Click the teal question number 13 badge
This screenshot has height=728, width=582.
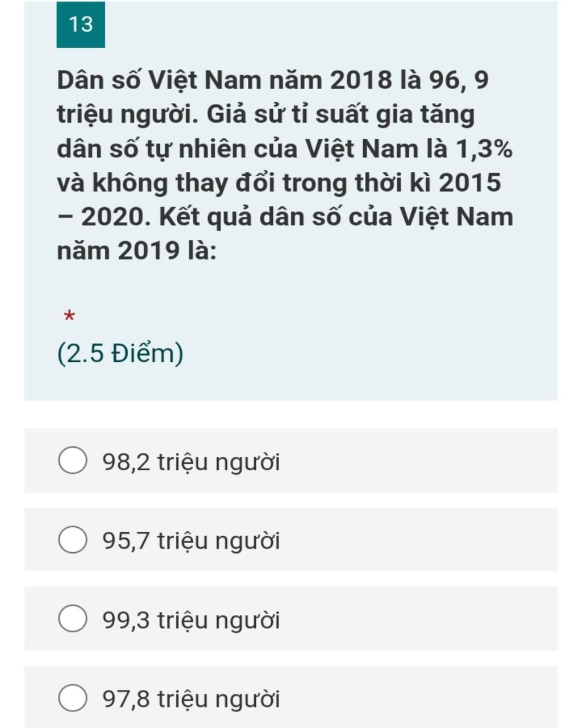click(x=81, y=24)
